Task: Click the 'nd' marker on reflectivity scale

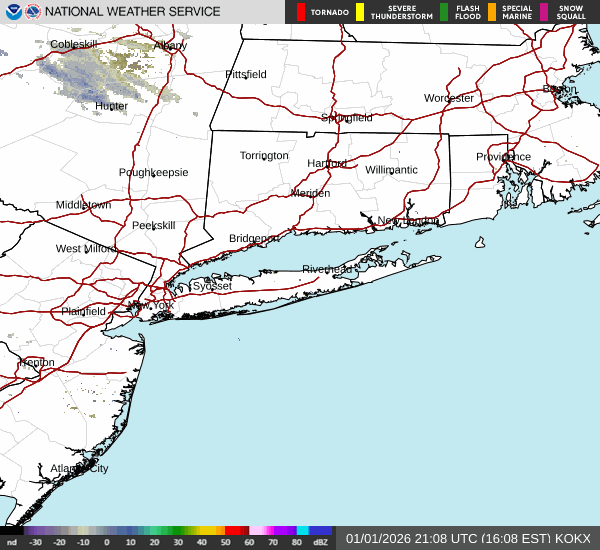Action: click(11, 542)
